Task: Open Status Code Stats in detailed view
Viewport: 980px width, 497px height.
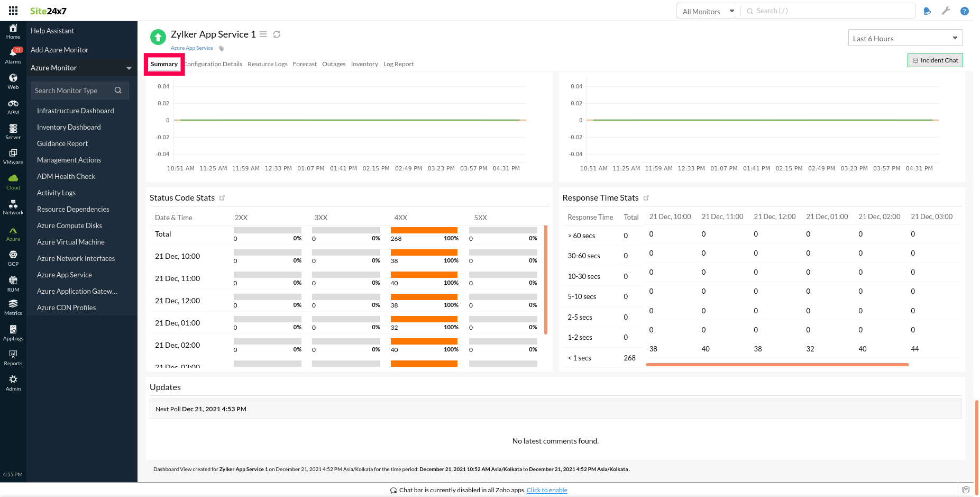Action: 223,197
